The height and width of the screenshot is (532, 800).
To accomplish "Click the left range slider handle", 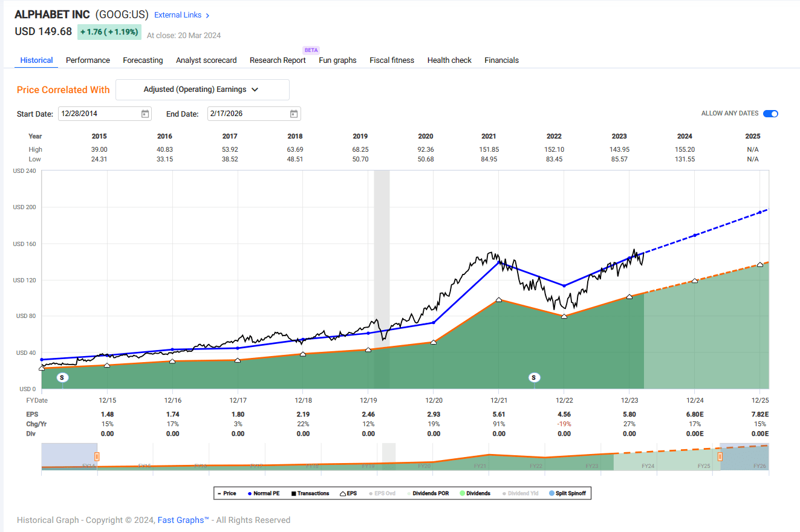I will 97,456.
